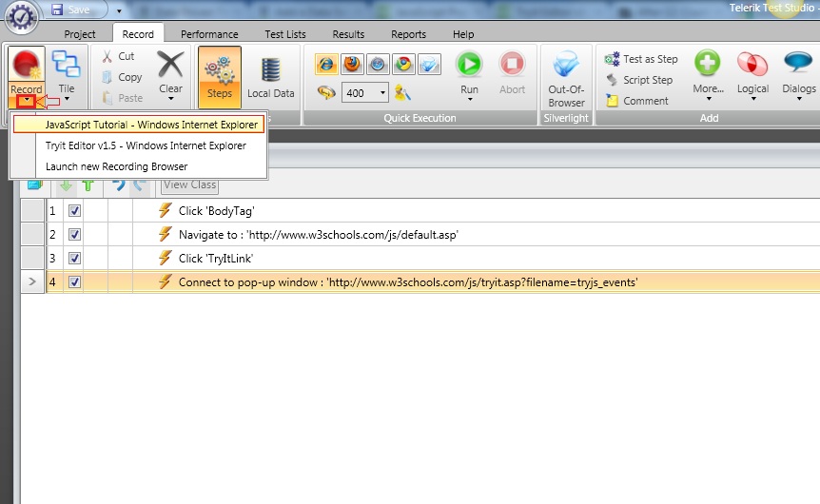The height and width of the screenshot is (504, 820).
Task: Open the Record dropdown arrow
Action: 27,101
